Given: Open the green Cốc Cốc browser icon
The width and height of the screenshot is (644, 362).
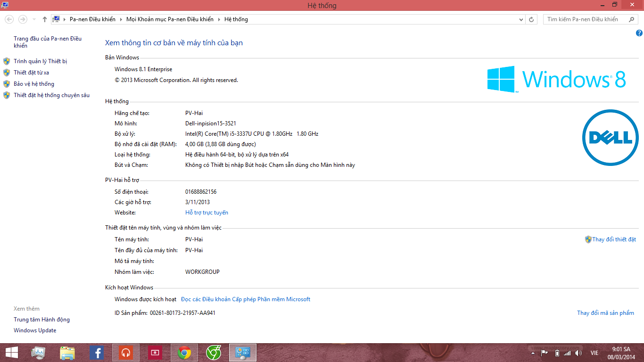Looking at the screenshot, I should 214,353.
